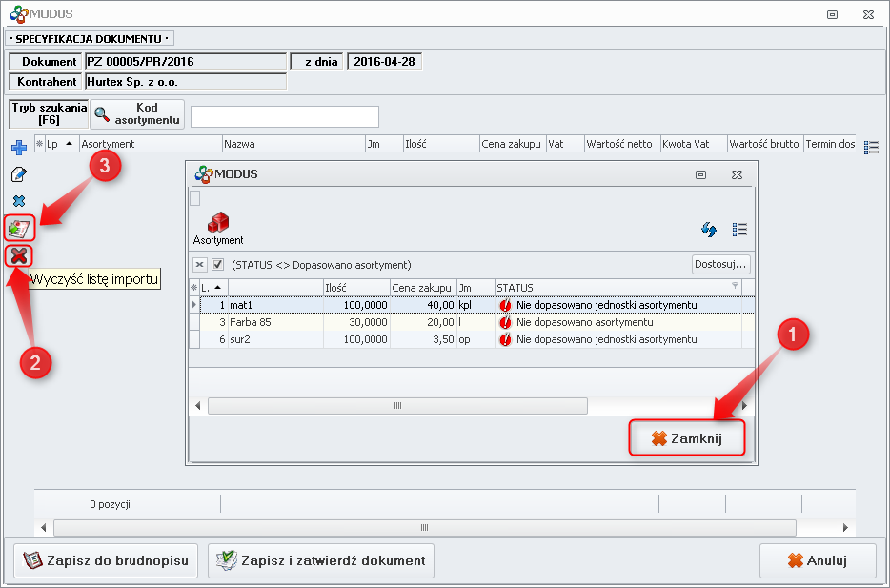The height and width of the screenshot is (588, 890).
Task: Clear the import list with red X icon
Action: (18, 255)
